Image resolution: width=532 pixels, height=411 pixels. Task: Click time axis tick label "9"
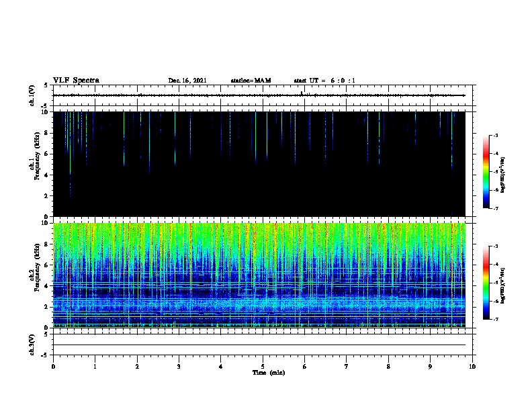point(430,367)
